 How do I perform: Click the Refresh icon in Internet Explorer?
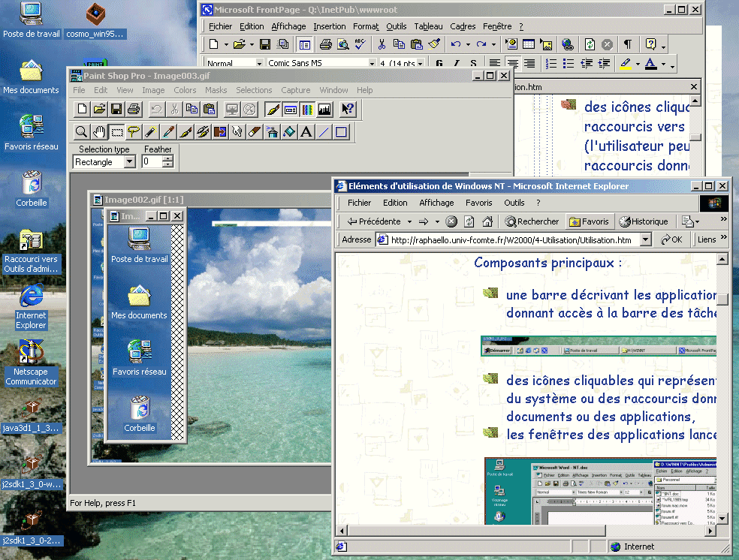point(469,221)
